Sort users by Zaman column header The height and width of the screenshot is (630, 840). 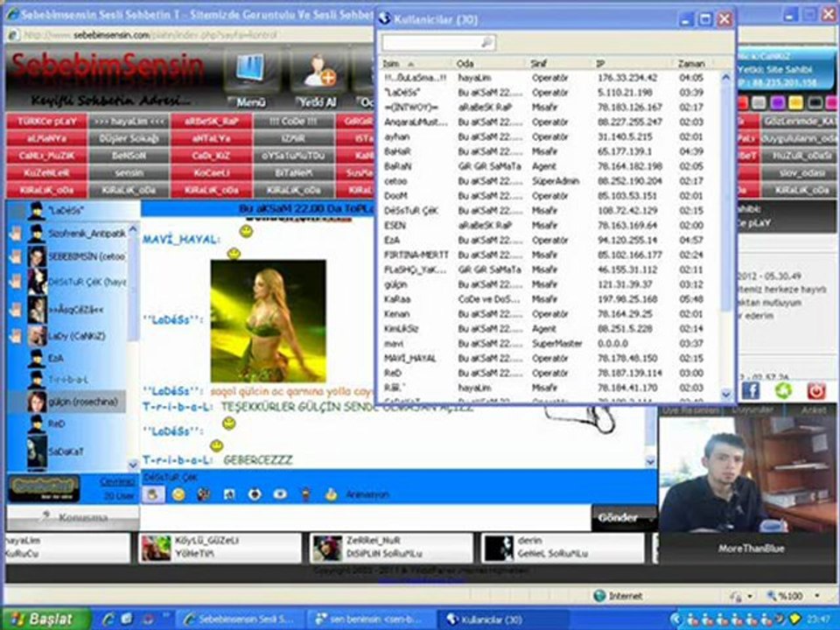[696, 63]
